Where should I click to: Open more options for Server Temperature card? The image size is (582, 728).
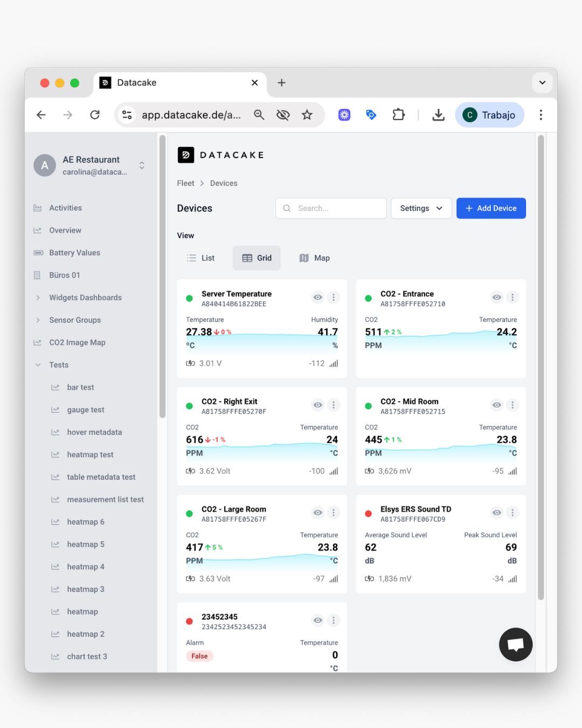334,297
